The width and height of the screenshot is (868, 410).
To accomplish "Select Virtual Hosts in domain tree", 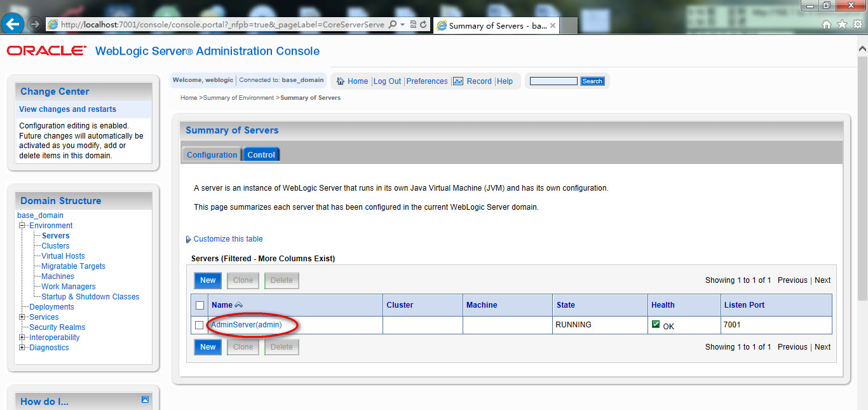I will tap(63, 256).
